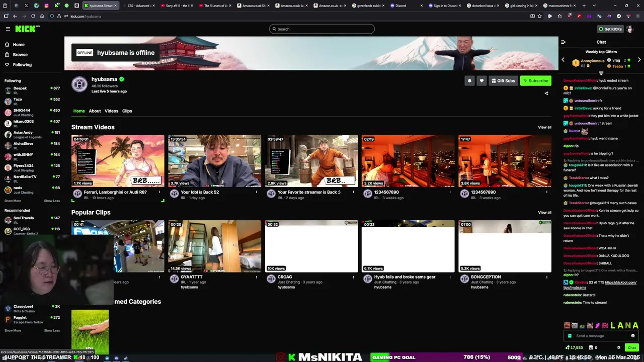Collapse the chat panel with the arrow icon

[x=563, y=42]
